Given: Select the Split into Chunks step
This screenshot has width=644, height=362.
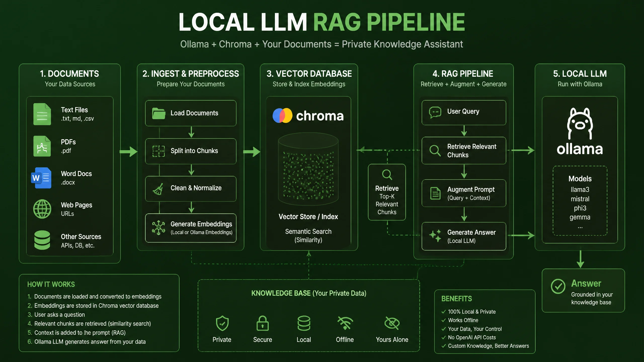Looking at the screenshot, I should (x=191, y=151).
